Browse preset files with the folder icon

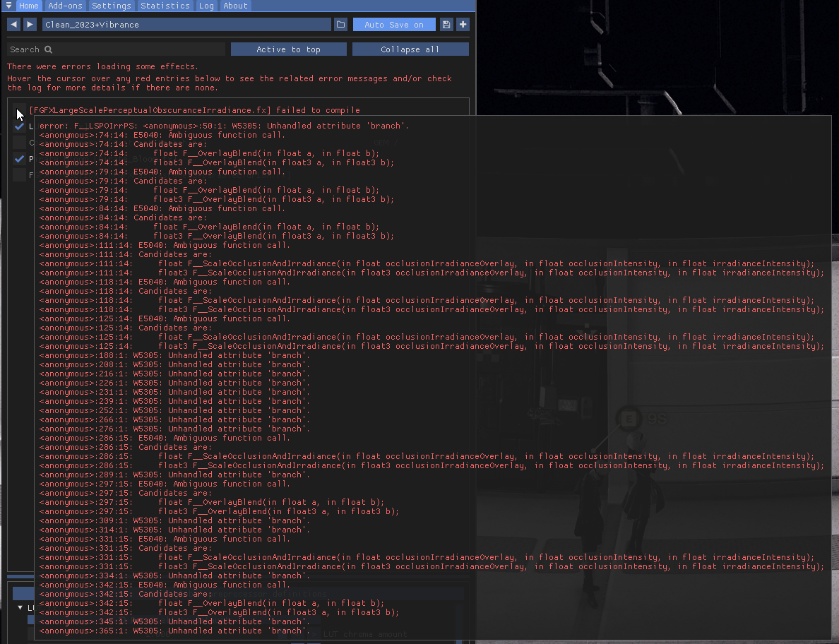(x=340, y=25)
